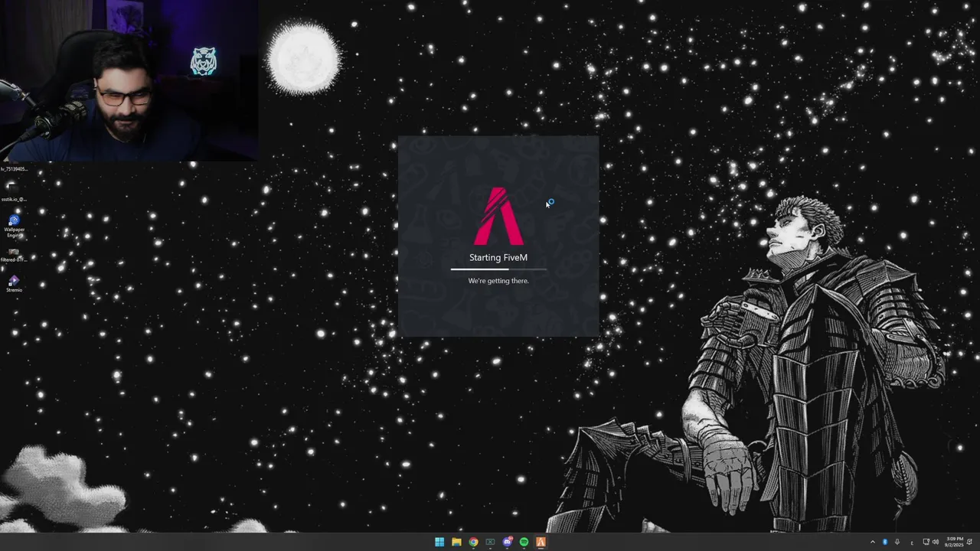Open the network status tray icon
The height and width of the screenshot is (551, 980).
coord(926,542)
